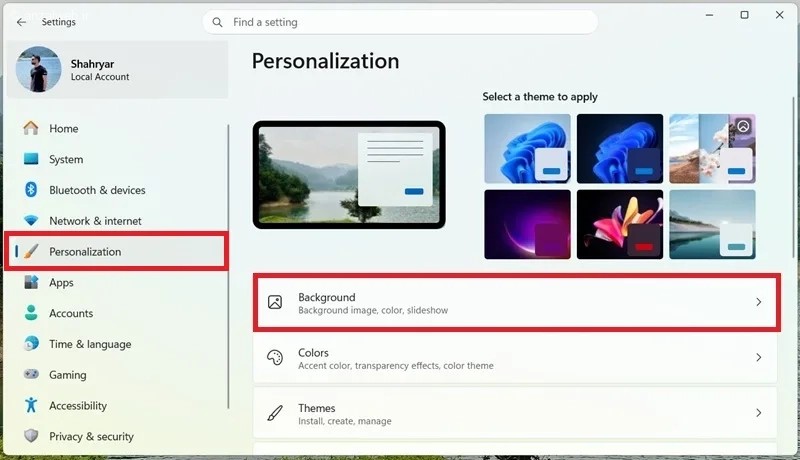
Task: Click the Themes brush icon
Action: coord(275,413)
